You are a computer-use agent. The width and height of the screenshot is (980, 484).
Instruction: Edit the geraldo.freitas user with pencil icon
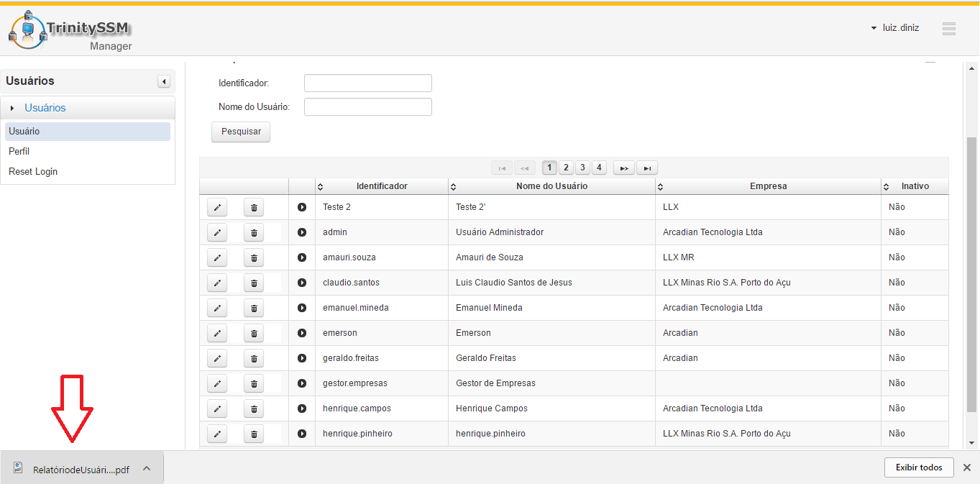(217, 358)
